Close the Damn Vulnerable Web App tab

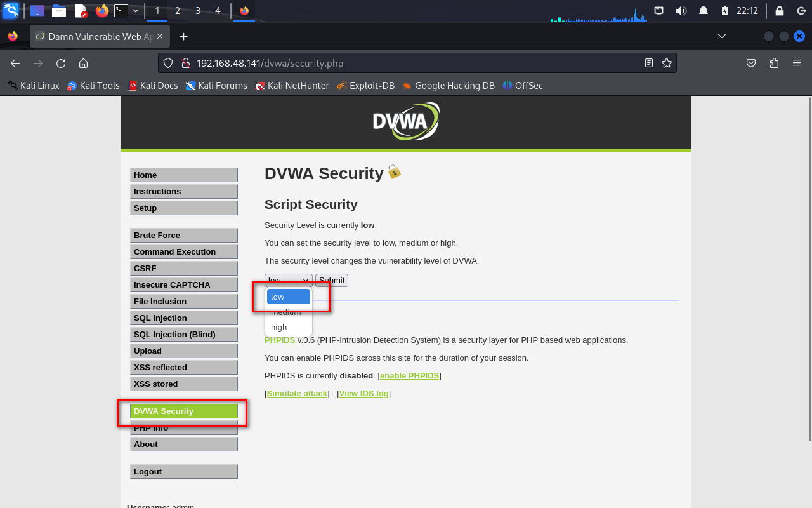click(160, 36)
